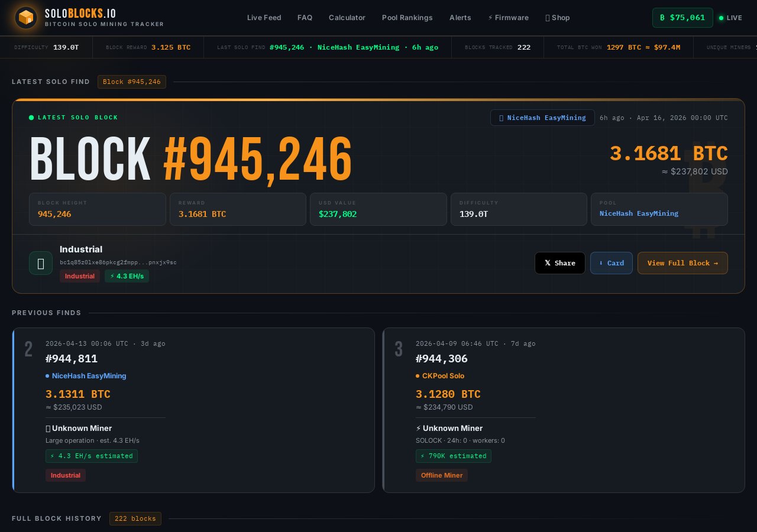The width and height of the screenshot is (757, 532).
Task: Open the Shop via its bag icon
Action: pyautogui.click(x=548, y=18)
